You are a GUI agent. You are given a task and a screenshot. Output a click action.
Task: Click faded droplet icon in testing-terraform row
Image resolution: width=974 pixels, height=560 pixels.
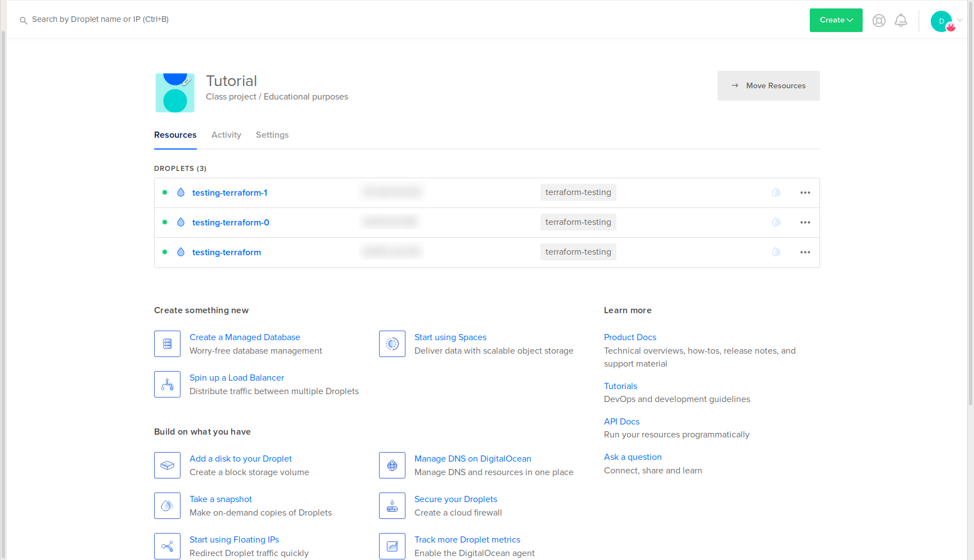(776, 252)
